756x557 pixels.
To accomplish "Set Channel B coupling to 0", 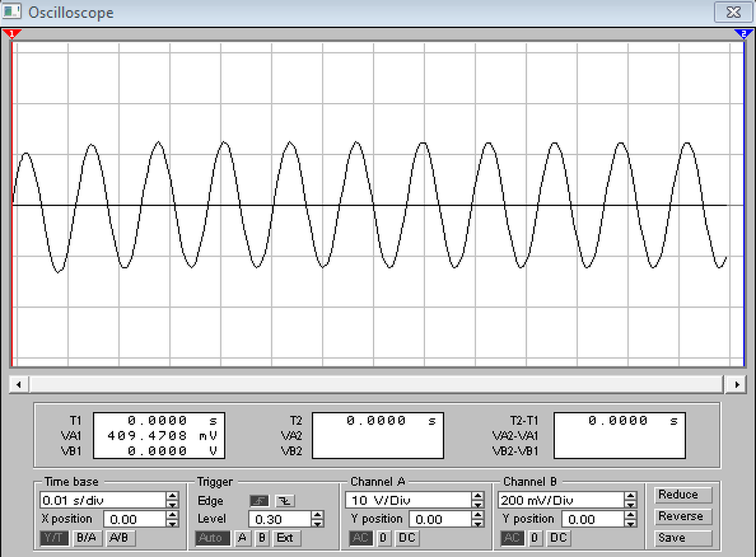I will click(535, 538).
